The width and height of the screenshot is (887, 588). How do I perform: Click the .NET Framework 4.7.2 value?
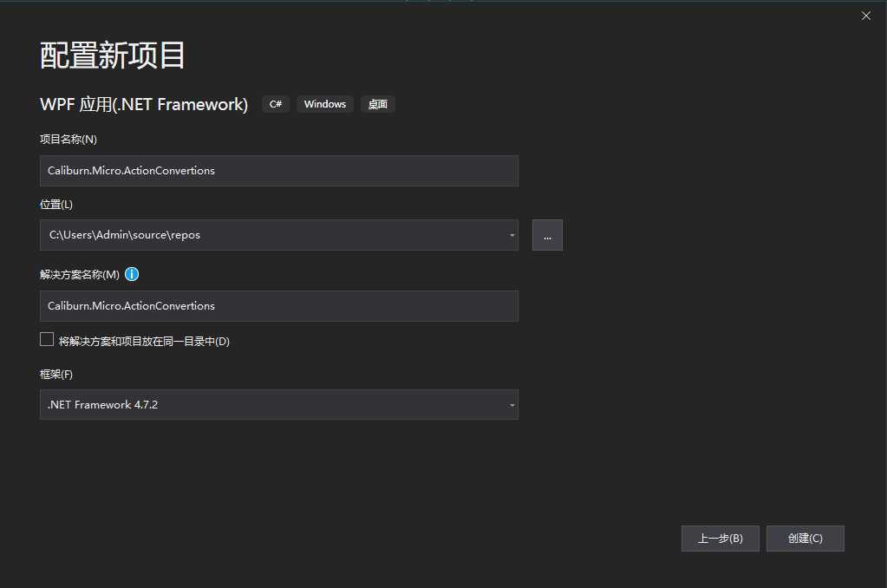point(102,405)
